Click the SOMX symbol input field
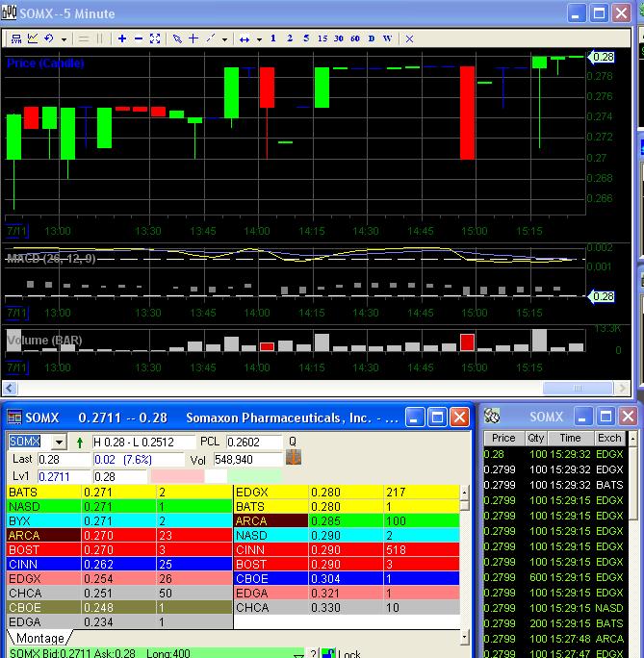Screen dimensions: 644x658 tap(30, 442)
